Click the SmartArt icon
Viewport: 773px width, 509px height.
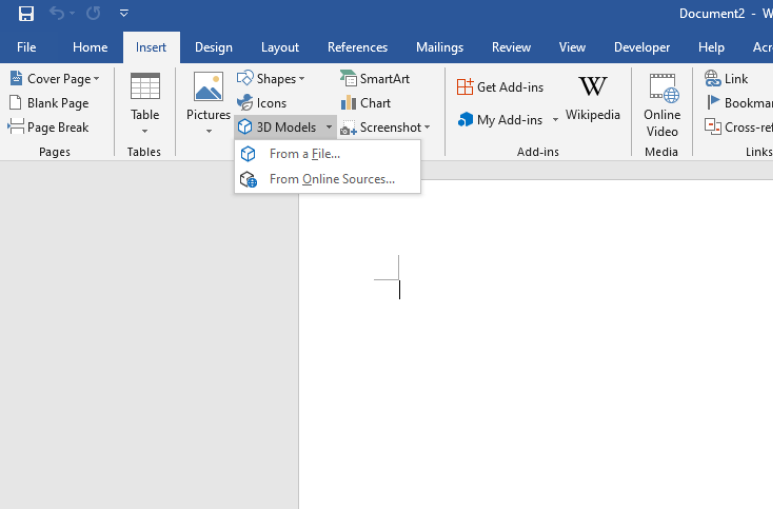coord(348,78)
